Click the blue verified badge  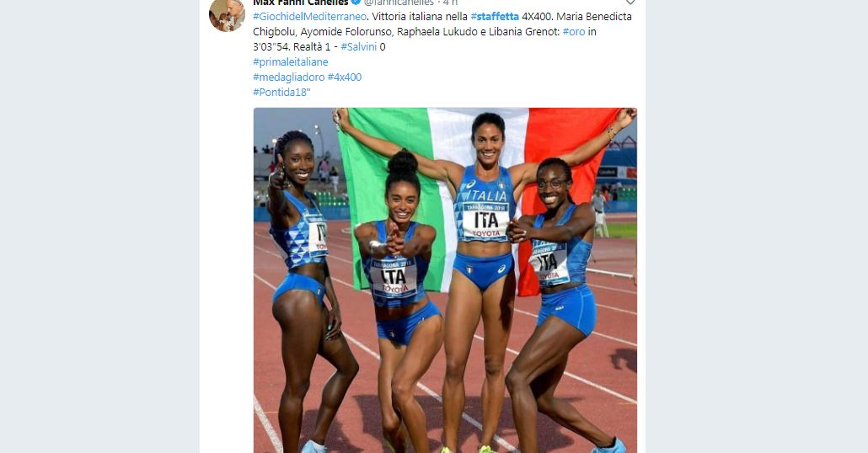pyautogui.click(x=356, y=3)
